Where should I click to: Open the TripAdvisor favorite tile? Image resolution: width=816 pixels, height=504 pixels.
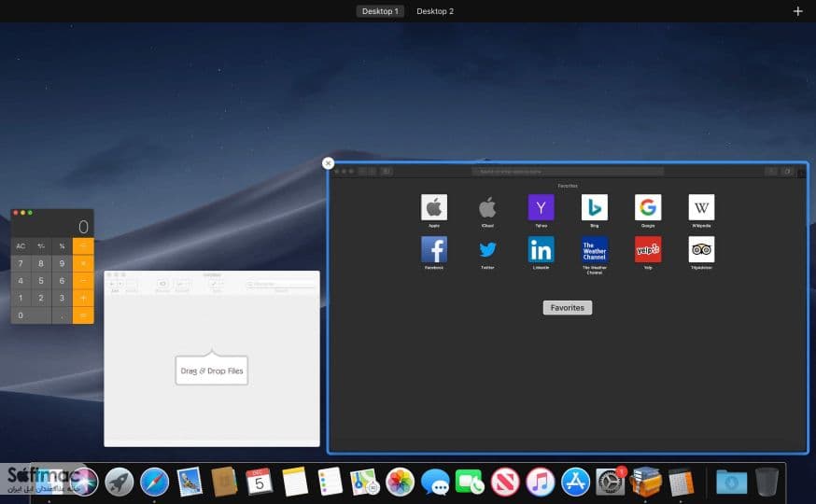[701, 249]
